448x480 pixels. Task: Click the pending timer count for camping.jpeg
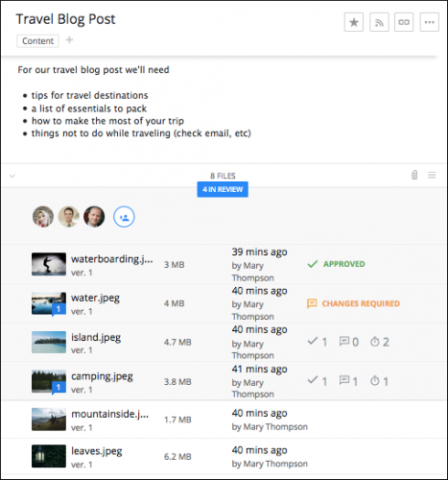[379, 381]
